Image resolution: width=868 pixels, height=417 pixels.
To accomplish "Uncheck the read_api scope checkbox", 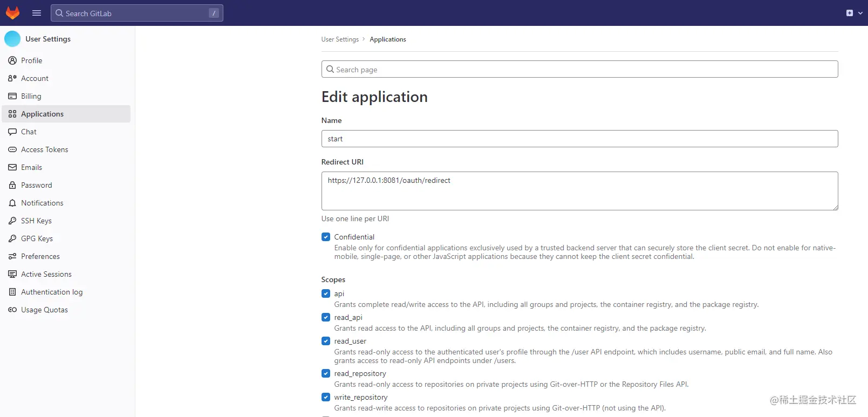I will coord(326,317).
